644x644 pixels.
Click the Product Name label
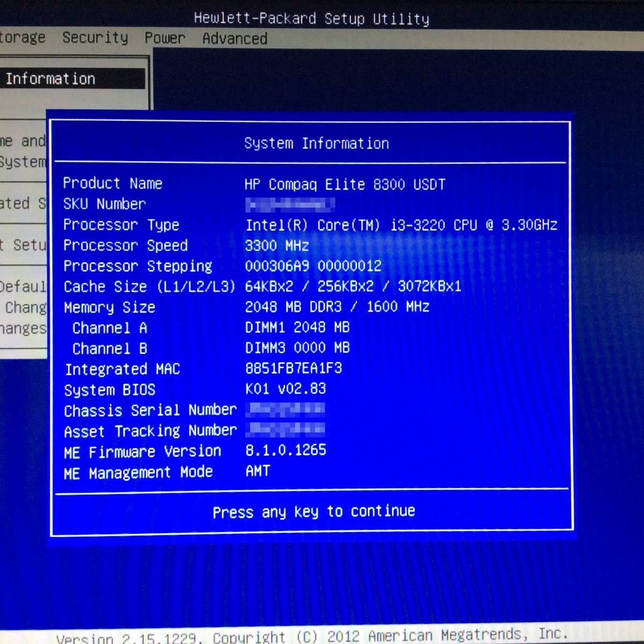[x=113, y=183]
